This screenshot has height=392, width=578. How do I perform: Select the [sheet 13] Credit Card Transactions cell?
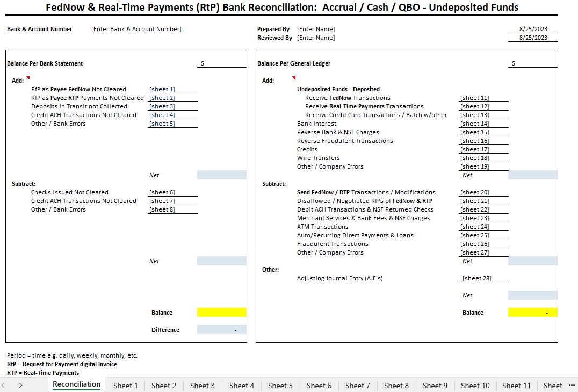(483, 115)
